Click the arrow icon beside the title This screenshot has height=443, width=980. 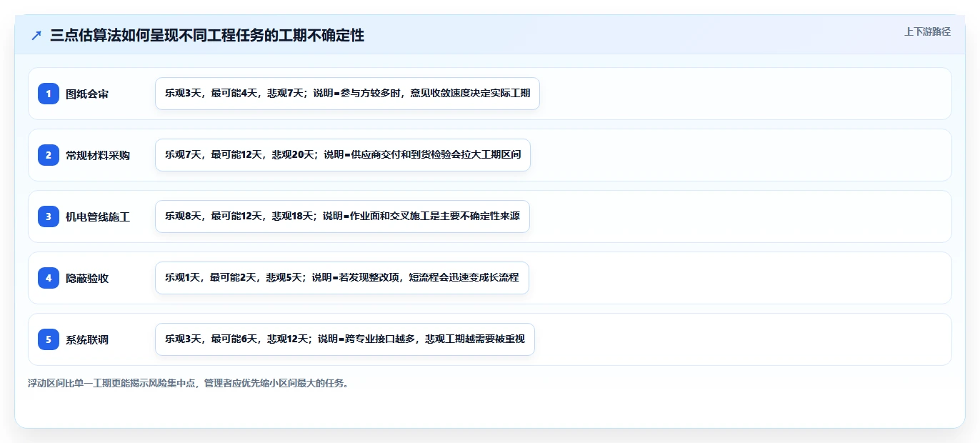(x=36, y=36)
